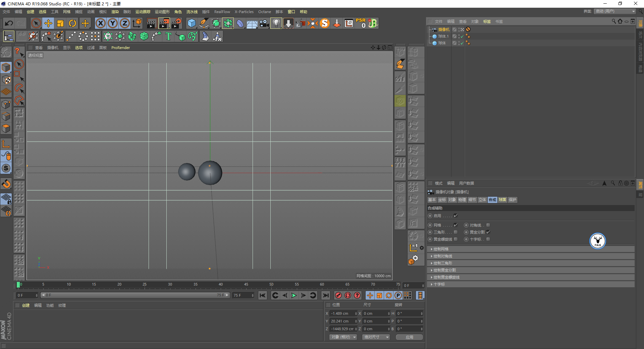Jump to the end of the animation
Viewport: 644px width, 349px height.
[x=325, y=295]
